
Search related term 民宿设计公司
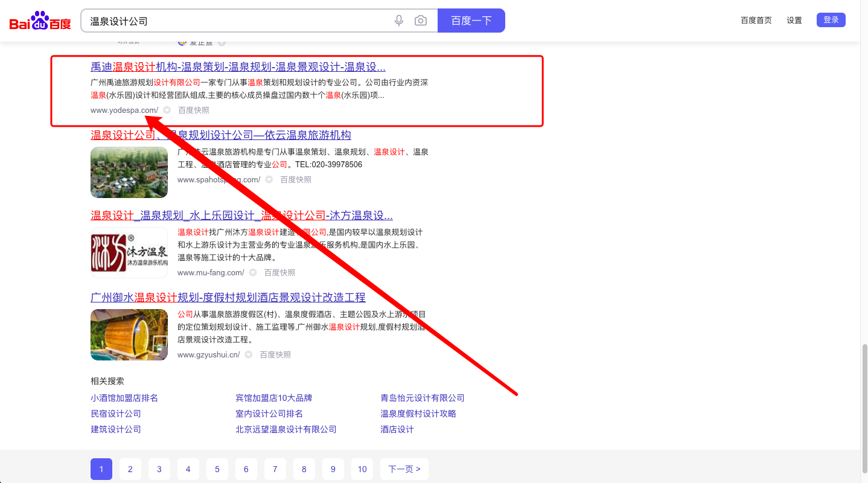[x=116, y=414]
